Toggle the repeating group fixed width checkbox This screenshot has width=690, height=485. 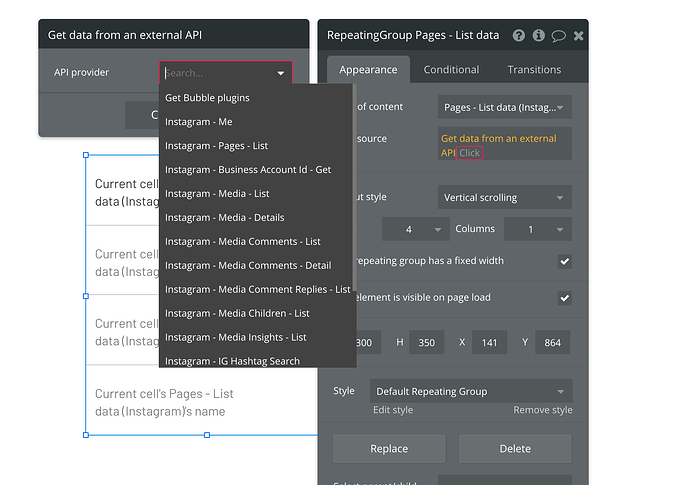click(x=565, y=262)
